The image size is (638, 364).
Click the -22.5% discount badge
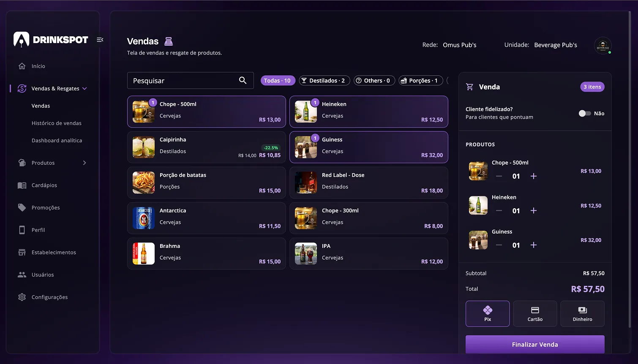tap(271, 148)
